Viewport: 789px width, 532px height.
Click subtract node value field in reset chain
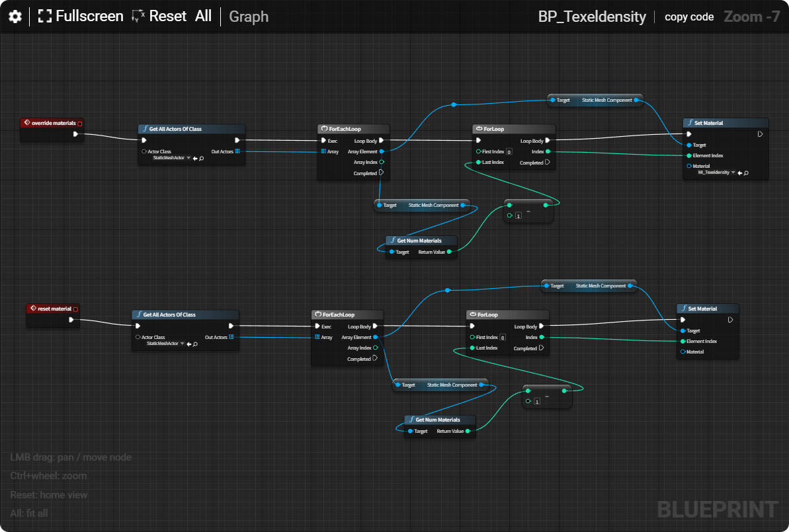537,401
